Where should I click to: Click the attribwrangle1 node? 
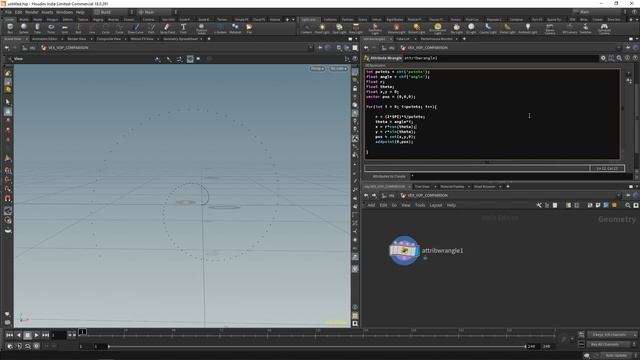coord(404,250)
